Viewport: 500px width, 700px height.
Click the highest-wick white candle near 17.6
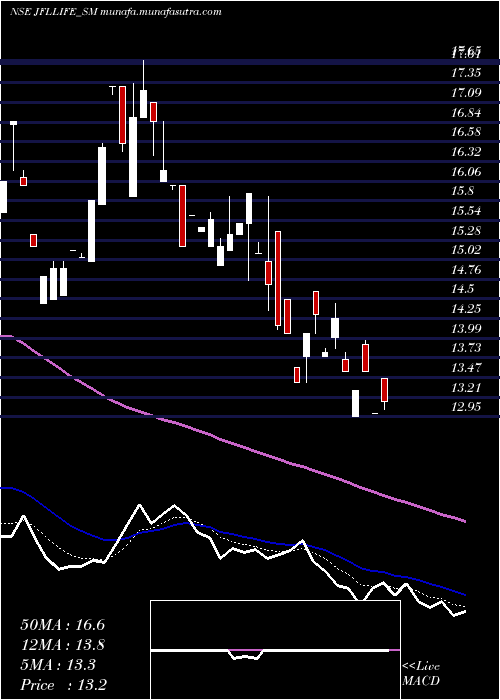143,89
